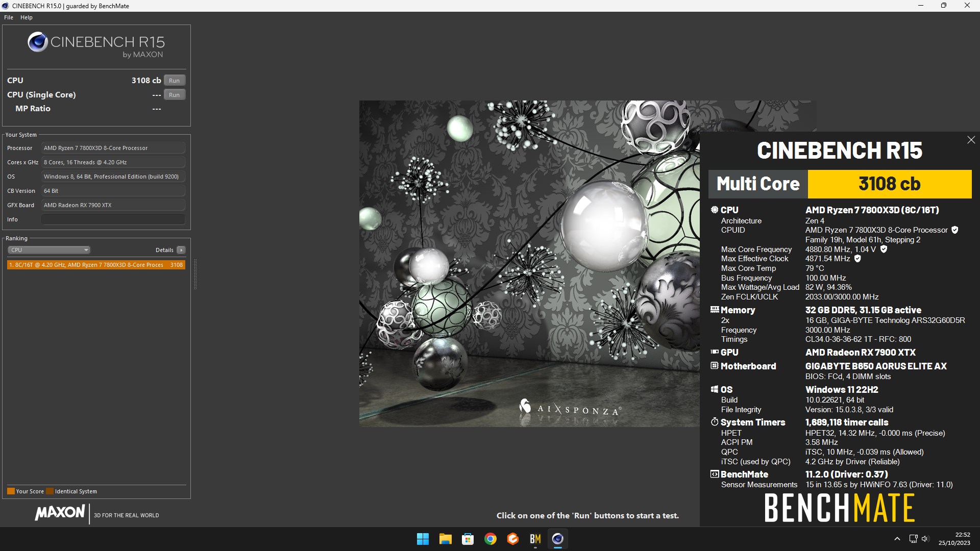
Task: Click the GPU icon in BenchMate panel
Action: (x=715, y=352)
